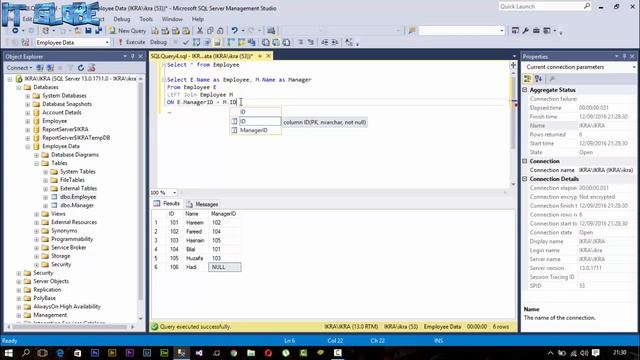The width and height of the screenshot is (640, 360).
Task: Click the Change Connection icon
Action: (x=25, y=42)
